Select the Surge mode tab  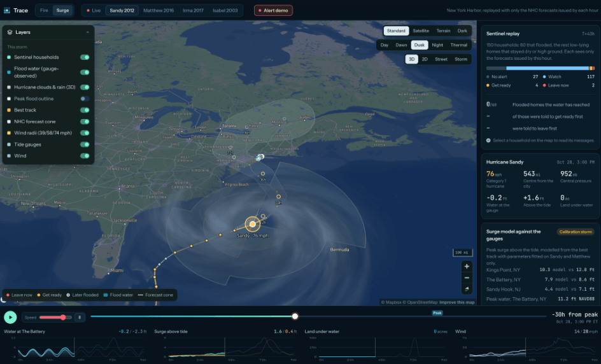coord(62,10)
